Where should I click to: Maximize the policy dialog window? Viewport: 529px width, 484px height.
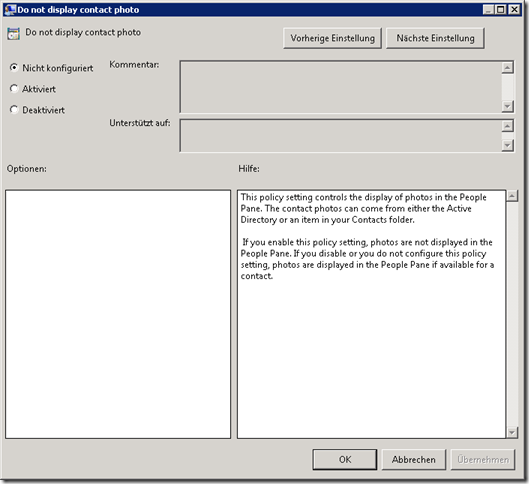pos(501,9)
